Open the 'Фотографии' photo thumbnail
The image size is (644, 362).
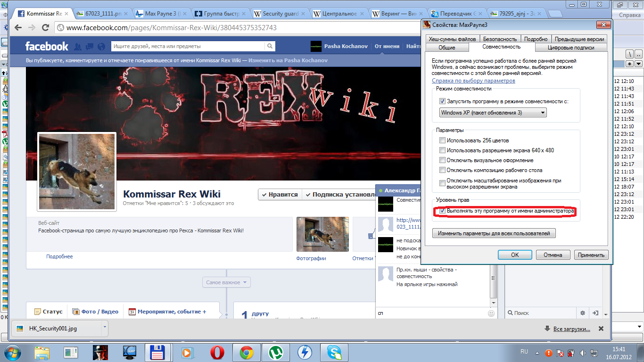tap(322, 234)
